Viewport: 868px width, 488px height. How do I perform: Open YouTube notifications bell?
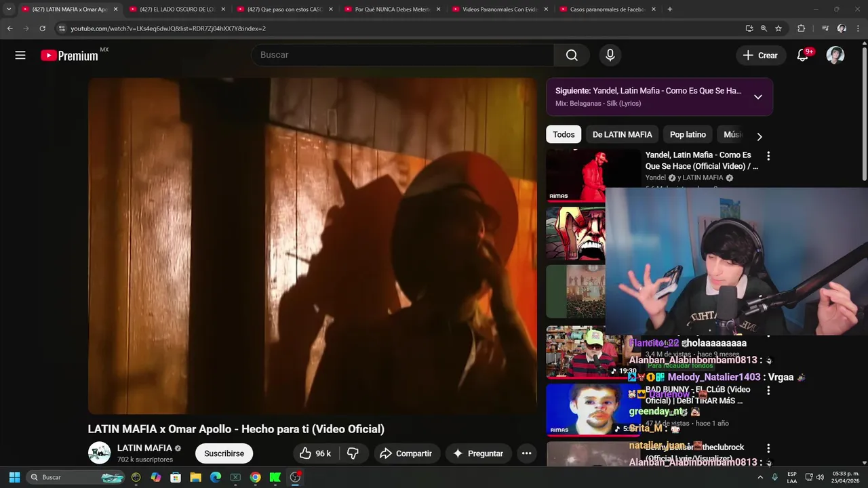802,56
